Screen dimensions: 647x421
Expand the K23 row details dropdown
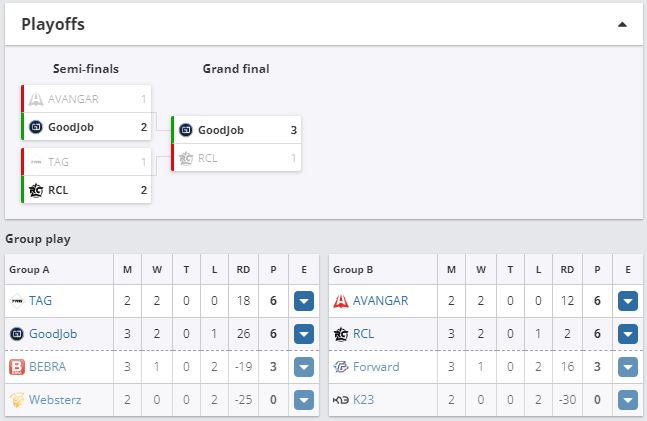628,400
